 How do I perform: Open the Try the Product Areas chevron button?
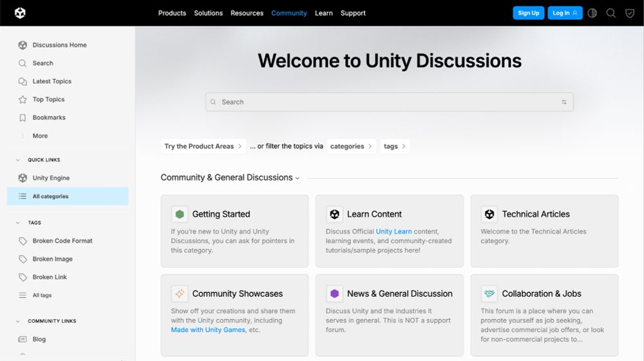coord(204,147)
